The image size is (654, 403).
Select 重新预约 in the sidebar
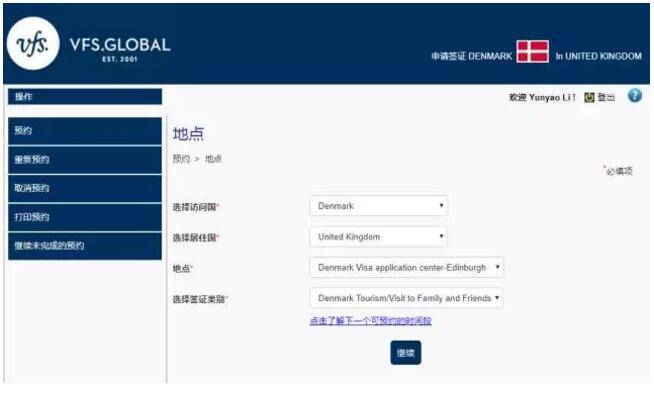coord(84,160)
